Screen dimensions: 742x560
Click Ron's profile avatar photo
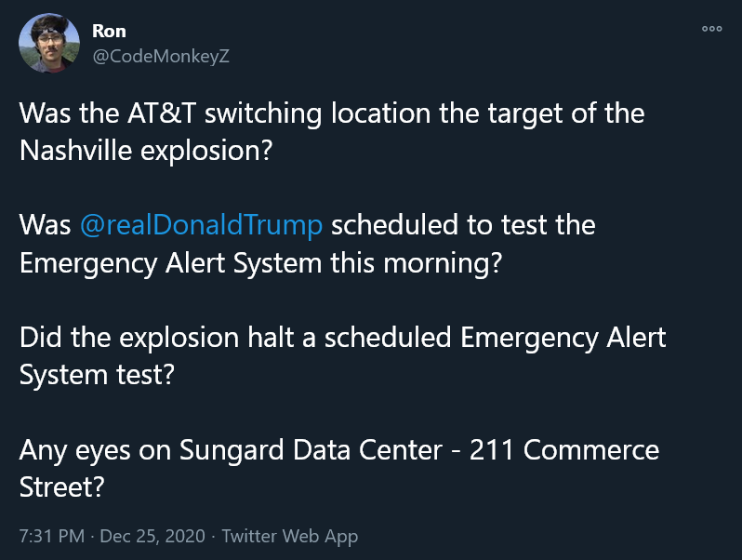coord(49,44)
